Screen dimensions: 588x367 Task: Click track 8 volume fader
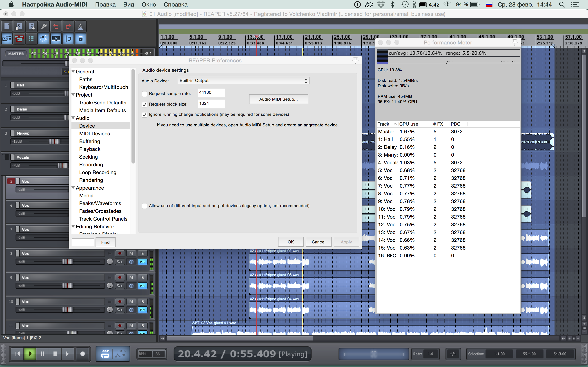coord(67,262)
